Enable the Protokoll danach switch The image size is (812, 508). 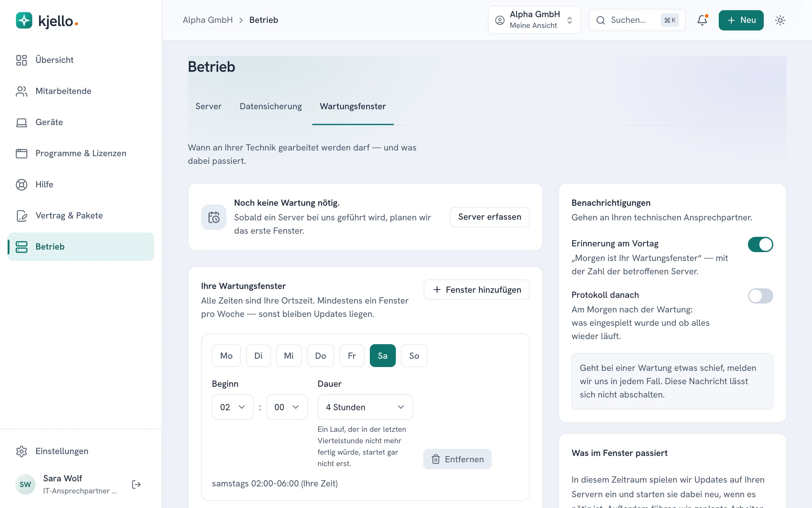[760, 296]
